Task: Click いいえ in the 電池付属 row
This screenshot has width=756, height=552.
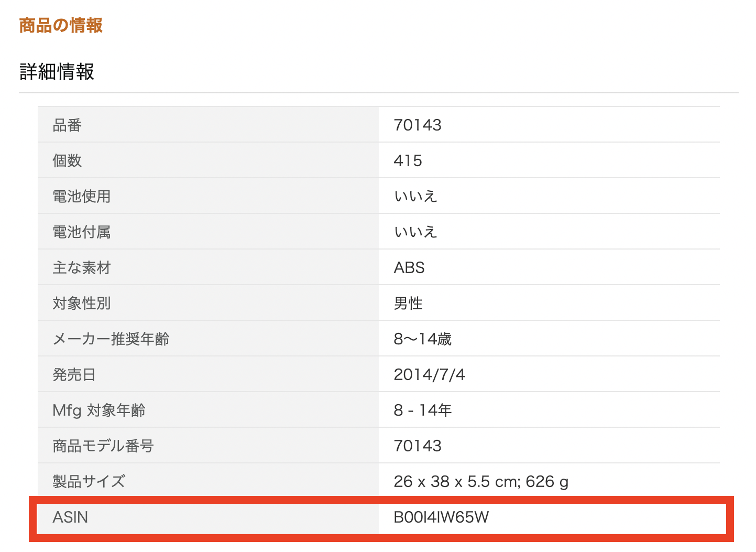Action: click(x=415, y=232)
